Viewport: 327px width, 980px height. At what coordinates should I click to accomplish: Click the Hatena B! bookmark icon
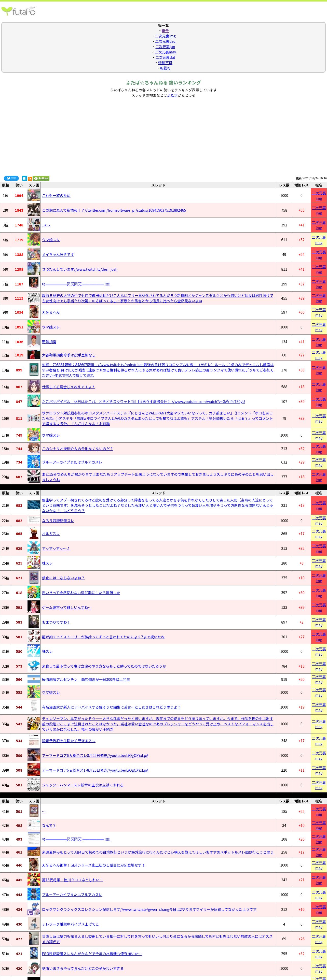25,178
